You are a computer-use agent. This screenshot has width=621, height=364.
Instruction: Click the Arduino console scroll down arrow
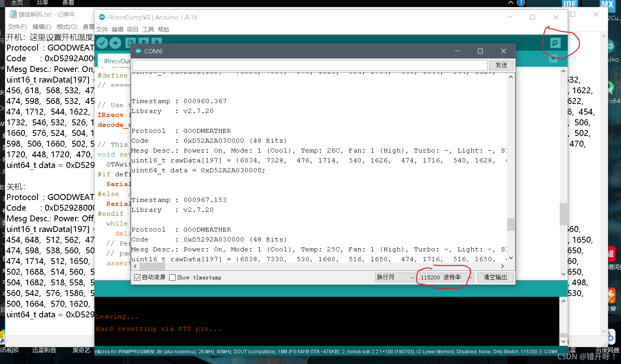coord(563,341)
